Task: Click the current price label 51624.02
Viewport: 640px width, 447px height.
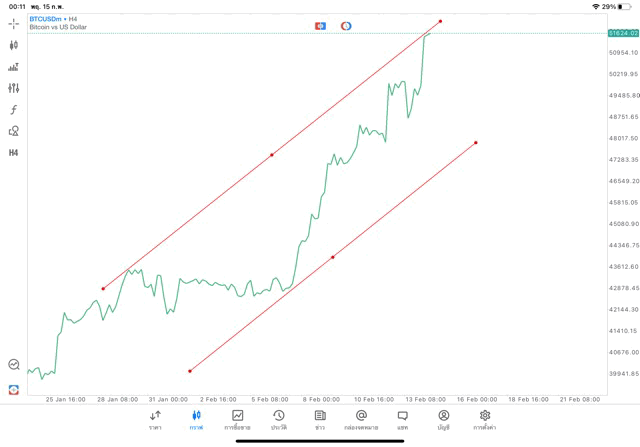Action: [622, 34]
